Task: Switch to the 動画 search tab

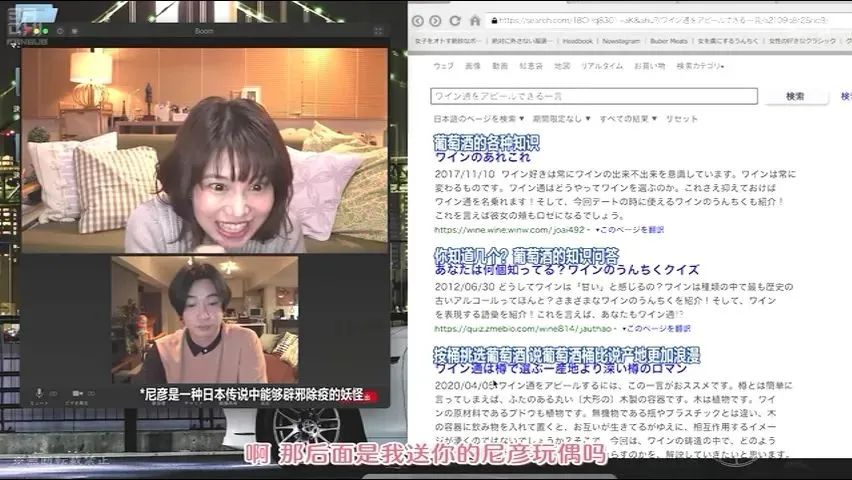Action: tap(500, 66)
